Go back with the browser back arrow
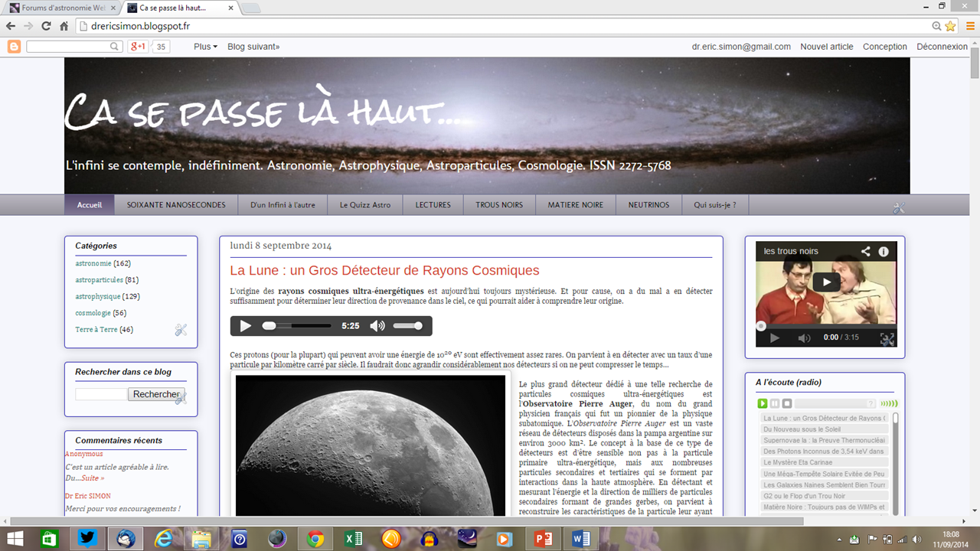Screen dimensions: 980x551 tap(11, 26)
